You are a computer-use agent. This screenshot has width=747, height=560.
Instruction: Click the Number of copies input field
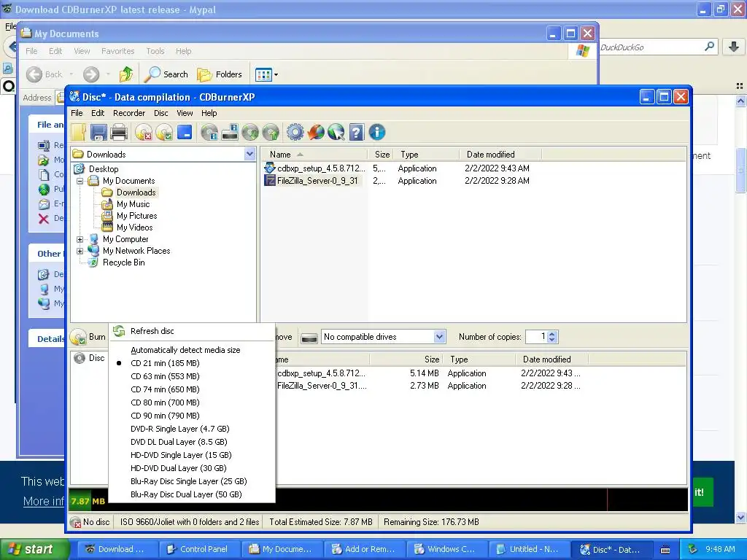tap(536, 337)
